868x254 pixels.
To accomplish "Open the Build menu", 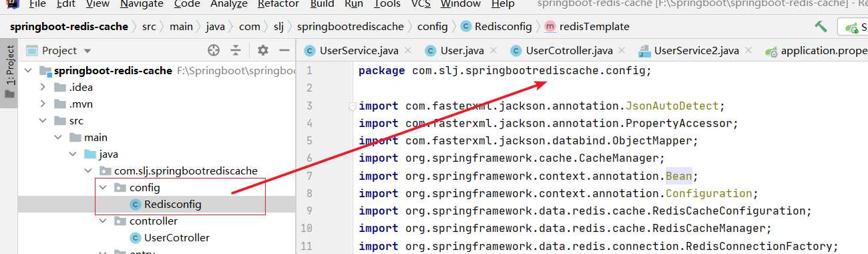I will pos(322,4).
